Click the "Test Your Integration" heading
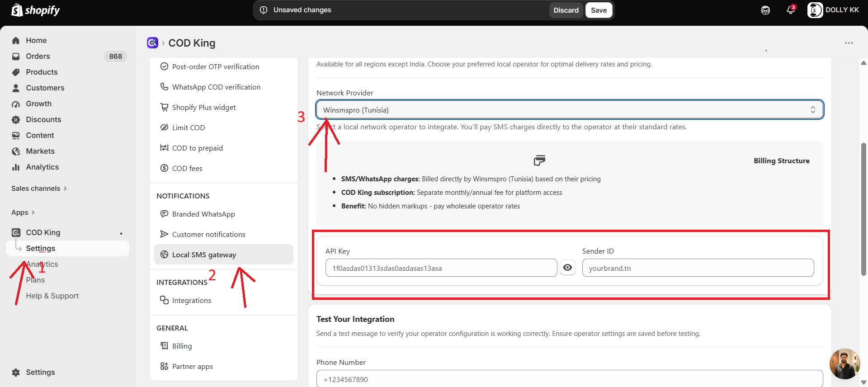This screenshot has height=387, width=868. [x=355, y=319]
